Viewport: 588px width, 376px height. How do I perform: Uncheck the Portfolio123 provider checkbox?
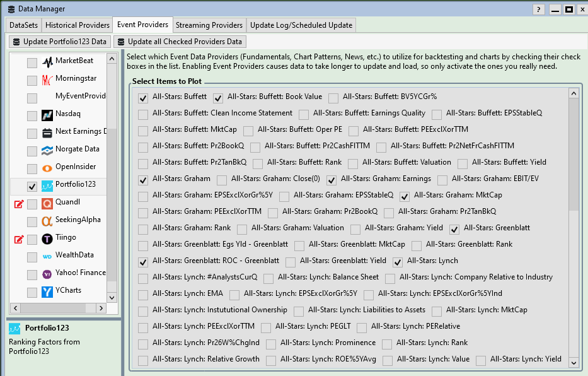[x=32, y=186]
